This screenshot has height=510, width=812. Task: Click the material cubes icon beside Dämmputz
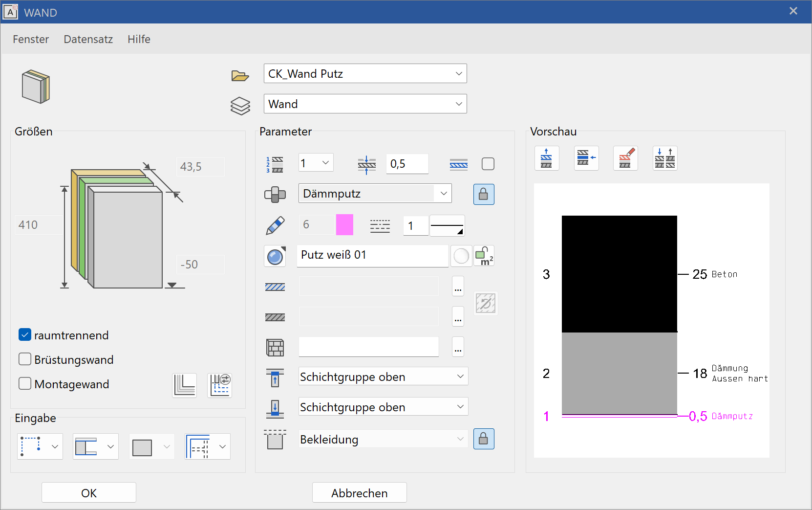[275, 195]
